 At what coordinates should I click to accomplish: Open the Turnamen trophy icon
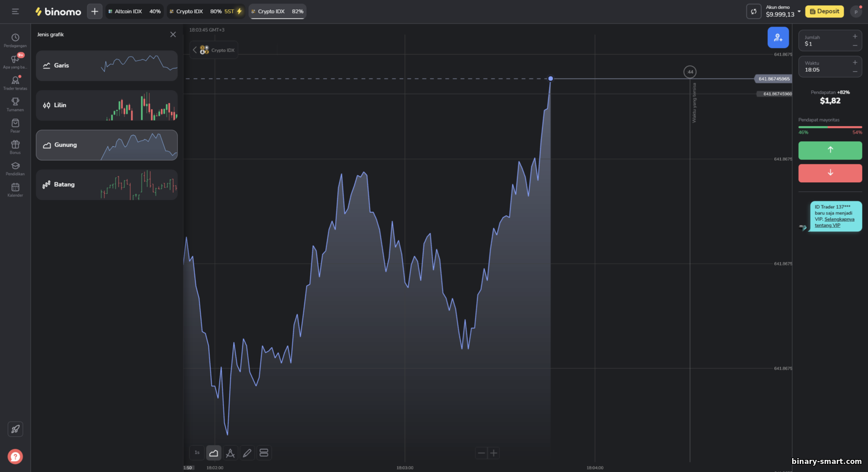pos(15,104)
